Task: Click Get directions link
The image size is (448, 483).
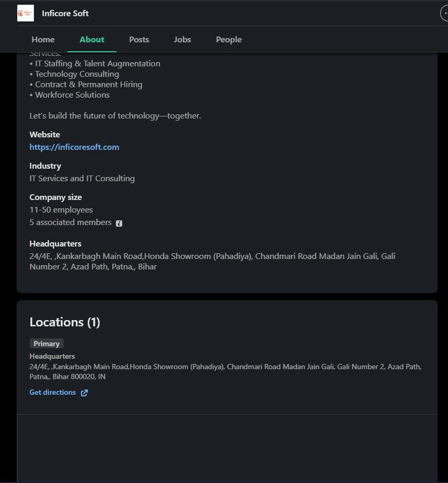Action: point(53,392)
